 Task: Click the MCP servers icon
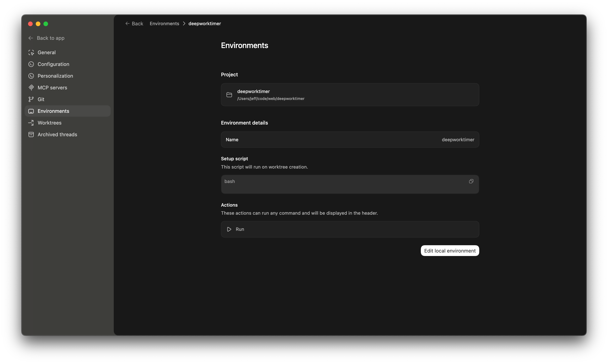[x=31, y=88]
